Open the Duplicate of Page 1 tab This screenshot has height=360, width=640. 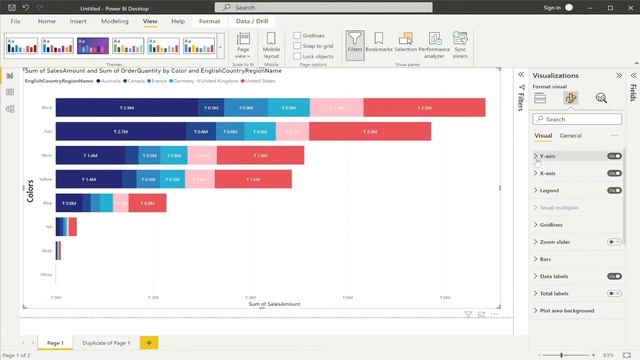click(x=106, y=343)
